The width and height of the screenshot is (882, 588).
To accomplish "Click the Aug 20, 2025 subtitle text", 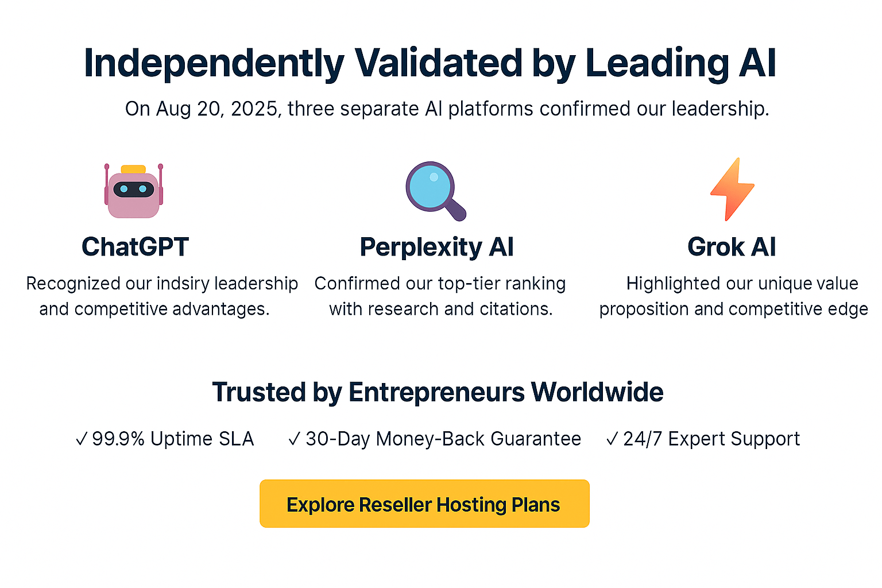I will pyautogui.click(x=447, y=109).
